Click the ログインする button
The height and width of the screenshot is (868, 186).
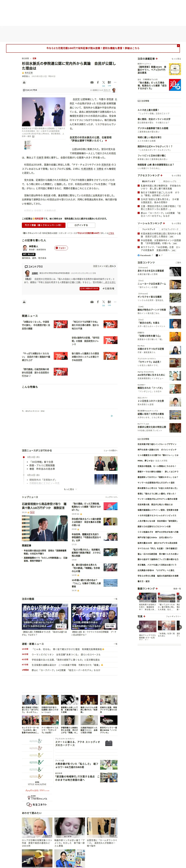[x=81, y=225]
